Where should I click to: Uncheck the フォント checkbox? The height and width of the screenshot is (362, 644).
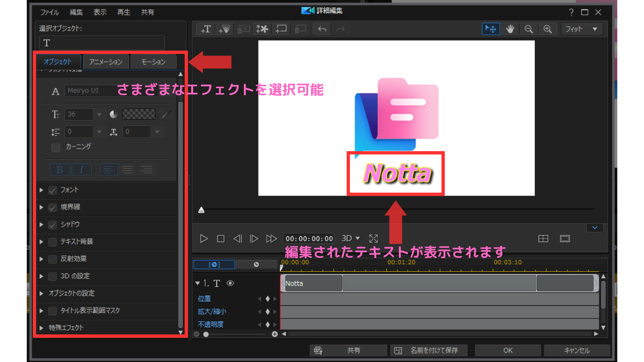coord(52,190)
